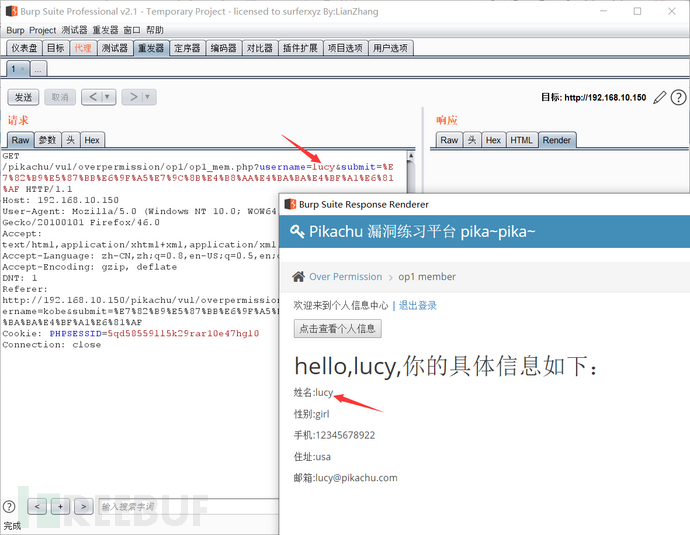Click the Burp Suite logo in title bar
The image size is (690, 535).
[11, 11]
